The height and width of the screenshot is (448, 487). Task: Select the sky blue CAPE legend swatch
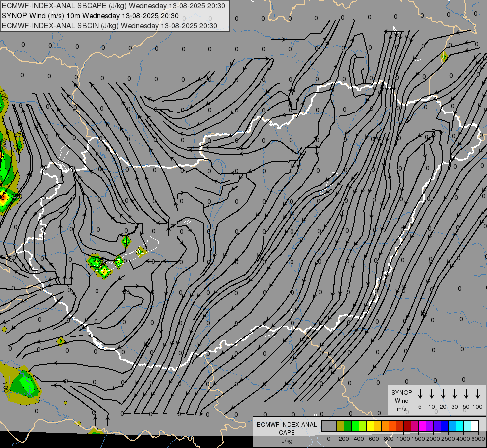pos(452,426)
